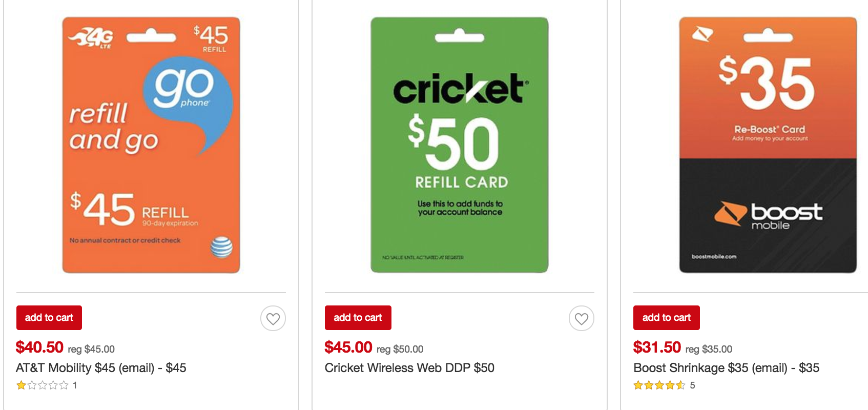Viewport: 868px width, 410px height.
Task: Favorite the AT&T Mobility $45 card with heart icon
Action: coord(273,319)
